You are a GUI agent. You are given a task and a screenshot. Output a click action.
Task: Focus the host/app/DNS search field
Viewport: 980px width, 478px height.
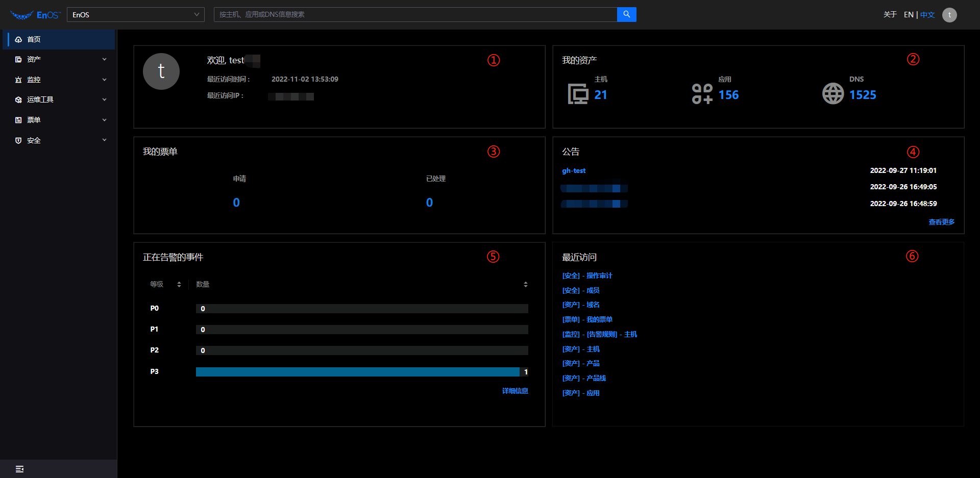pyautogui.click(x=415, y=14)
